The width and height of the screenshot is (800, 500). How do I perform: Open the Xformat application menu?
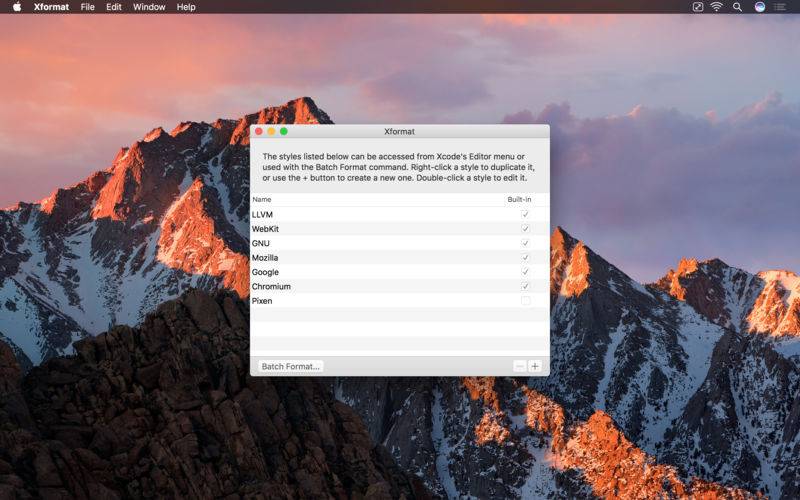52,7
